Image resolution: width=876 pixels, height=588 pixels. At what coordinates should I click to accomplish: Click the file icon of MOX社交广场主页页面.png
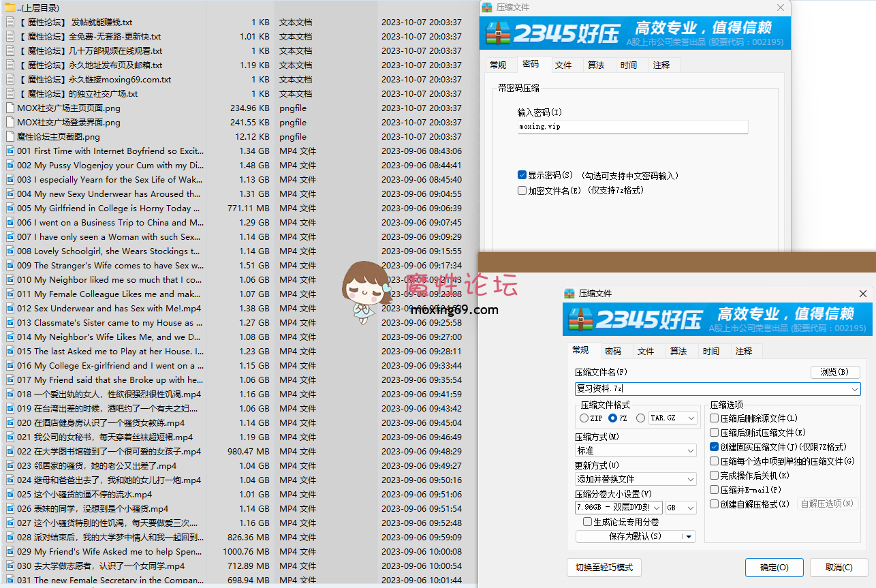(x=10, y=108)
